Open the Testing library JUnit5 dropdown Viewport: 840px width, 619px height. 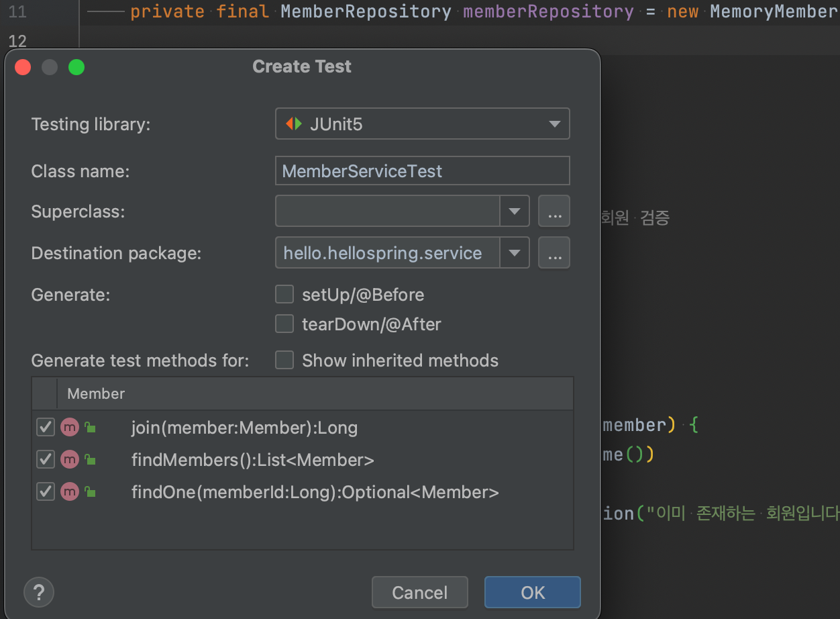coord(423,124)
